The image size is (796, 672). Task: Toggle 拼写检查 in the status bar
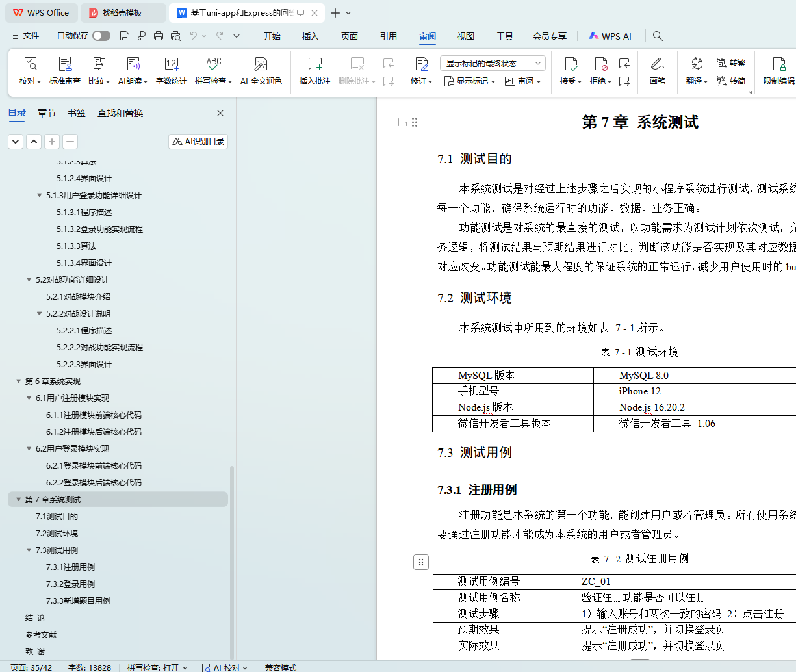(157, 667)
